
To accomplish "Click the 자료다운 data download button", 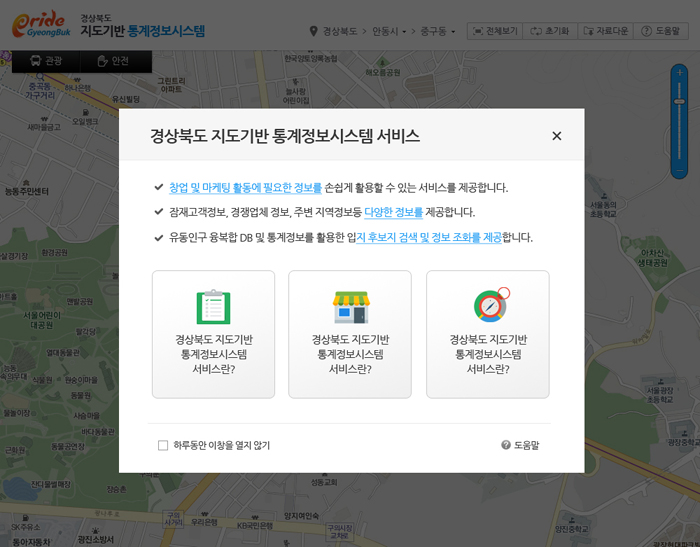I will click(x=605, y=31).
